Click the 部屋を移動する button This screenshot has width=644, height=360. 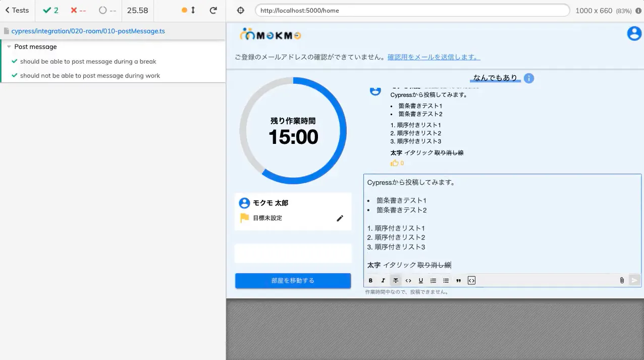(293, 281)
